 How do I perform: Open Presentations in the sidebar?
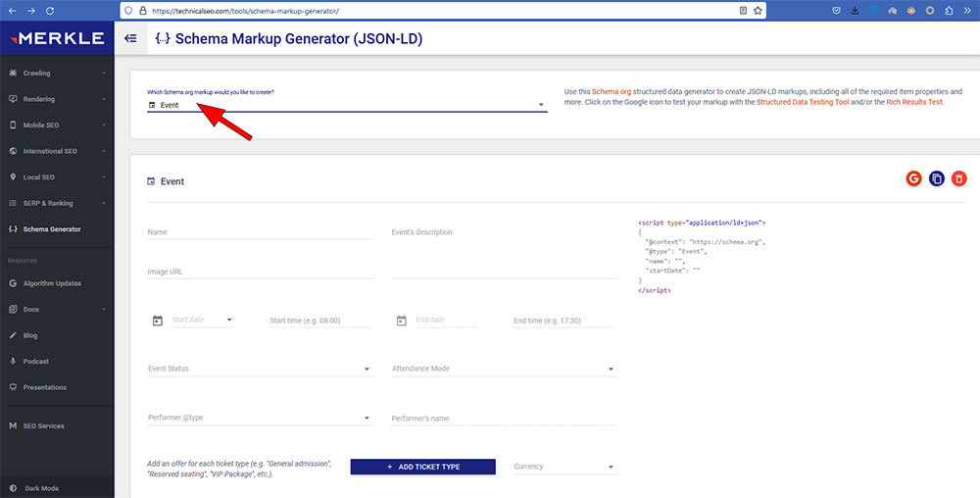57,387
